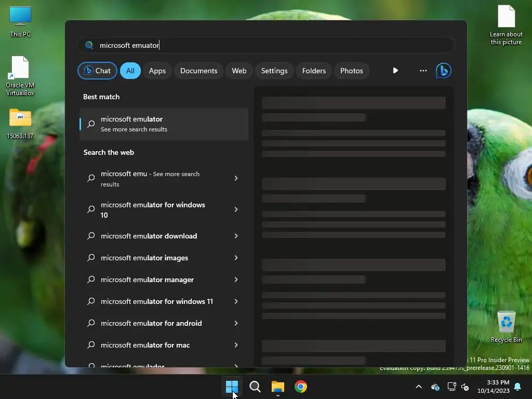Open the Bing Chat icon beside filters
The height and width of the screenshot is (399, 532).
444,71
